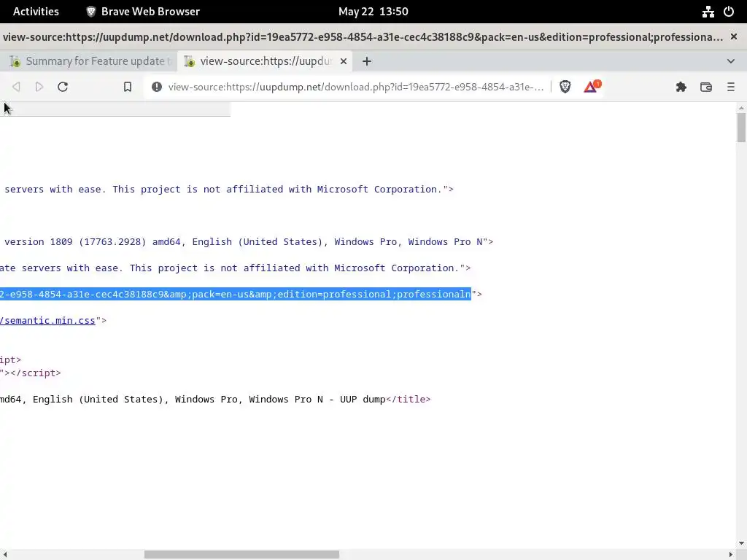Open the Brave Wallet icon
The width and height of the screenshot is (747, 560).
click(x=706, y=87)
